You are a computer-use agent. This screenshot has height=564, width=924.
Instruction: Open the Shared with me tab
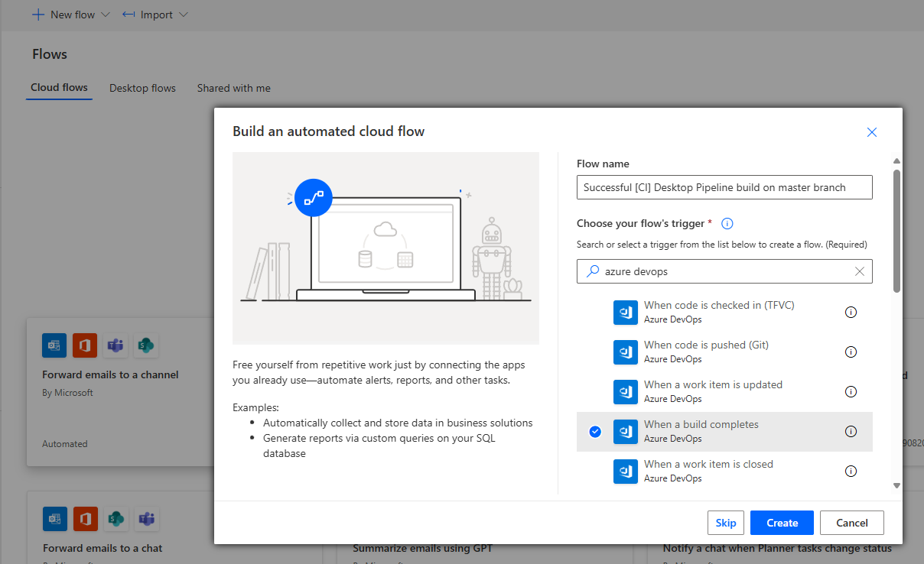point(233,88)
